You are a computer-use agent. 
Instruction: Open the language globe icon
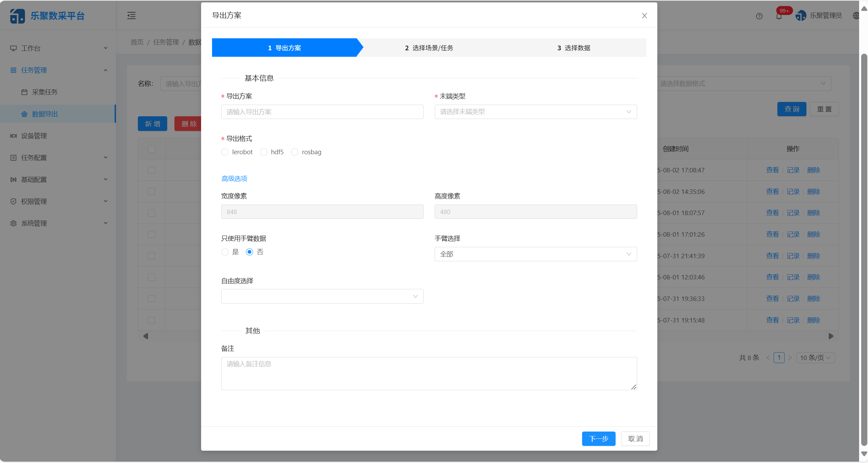pos(856,16)
